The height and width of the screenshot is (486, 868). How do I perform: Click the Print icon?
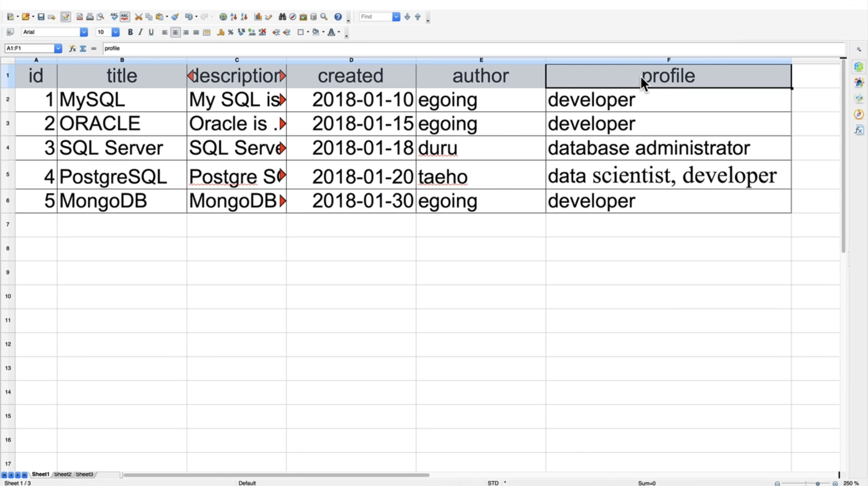90,17
